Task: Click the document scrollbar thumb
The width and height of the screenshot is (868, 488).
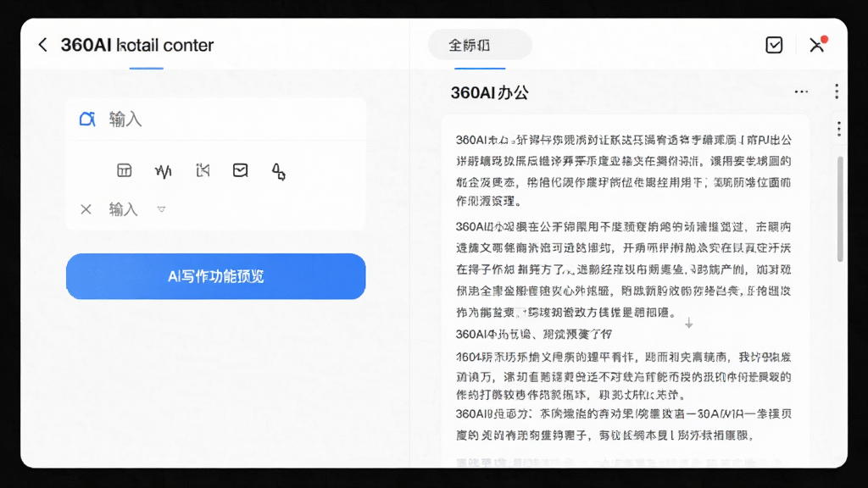Action: 840,208
